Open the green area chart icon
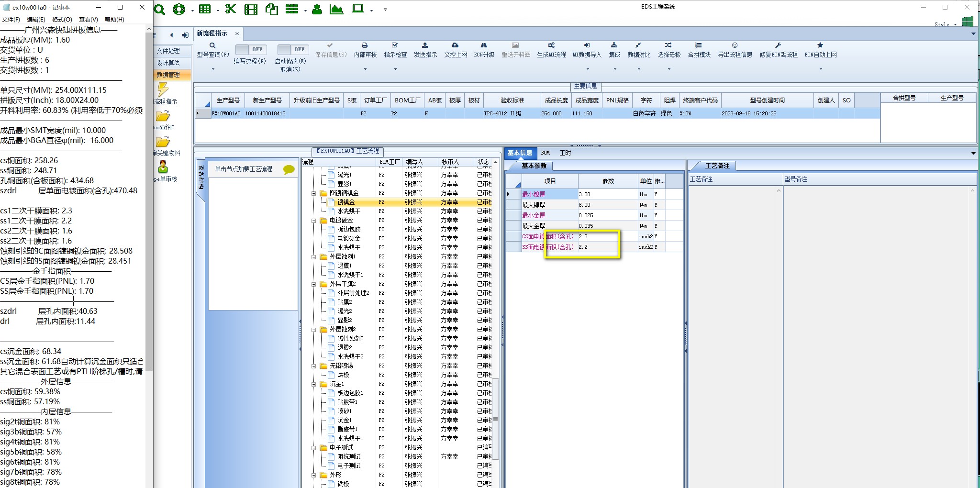Viewport: 980px width, 488px height. [336, 9]
